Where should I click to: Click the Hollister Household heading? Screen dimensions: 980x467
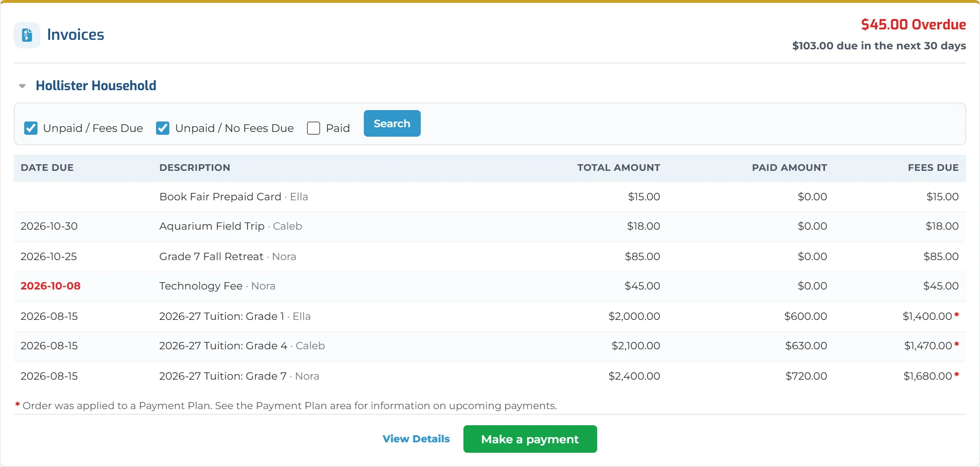[x=96, y=86]
